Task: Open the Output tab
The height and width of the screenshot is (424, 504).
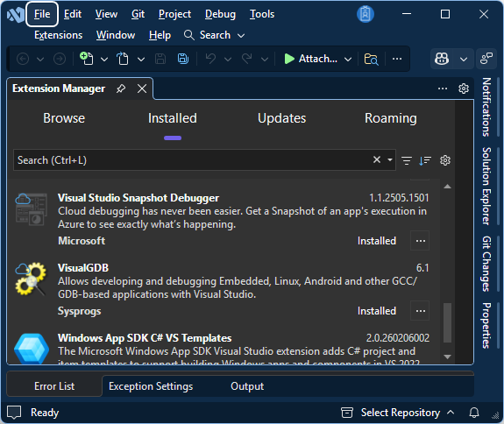Action: [x=247, y=386]
